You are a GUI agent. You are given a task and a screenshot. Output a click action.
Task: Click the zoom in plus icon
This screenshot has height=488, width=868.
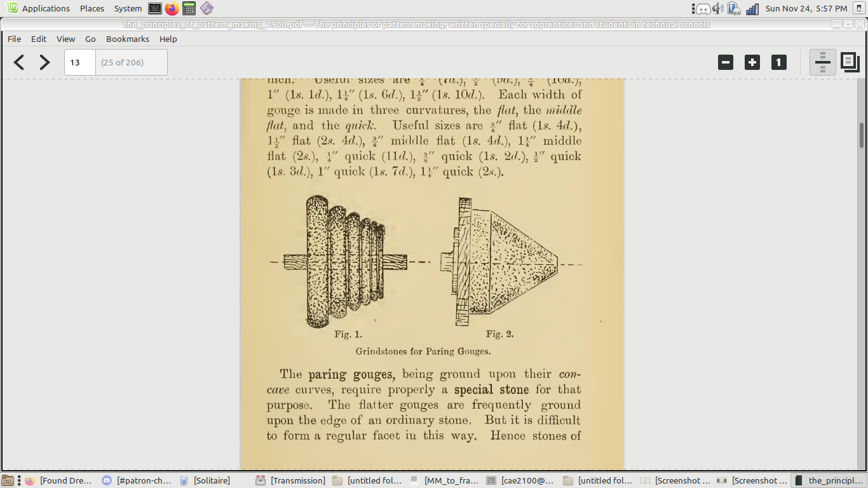tap(752, 62)
